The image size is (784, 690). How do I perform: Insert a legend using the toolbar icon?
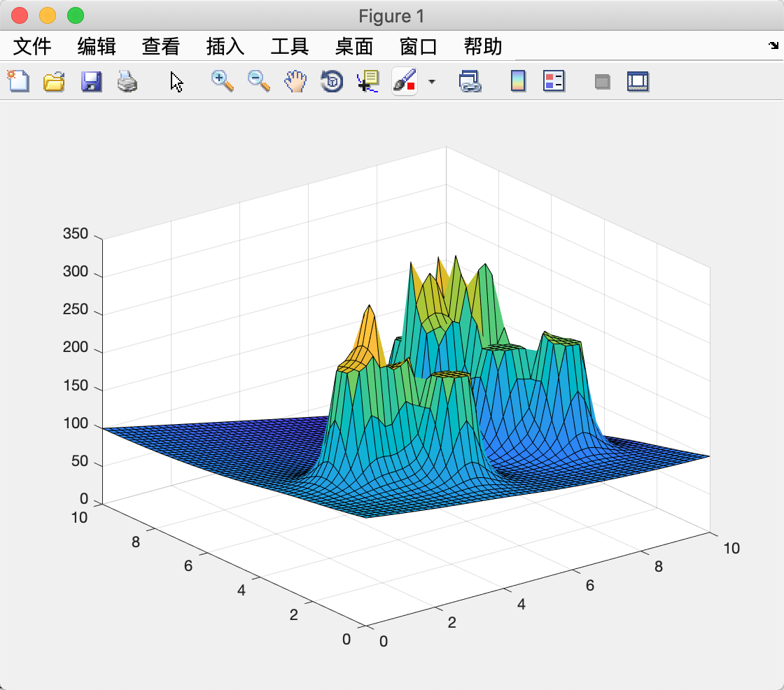click(x=554, y=81)
